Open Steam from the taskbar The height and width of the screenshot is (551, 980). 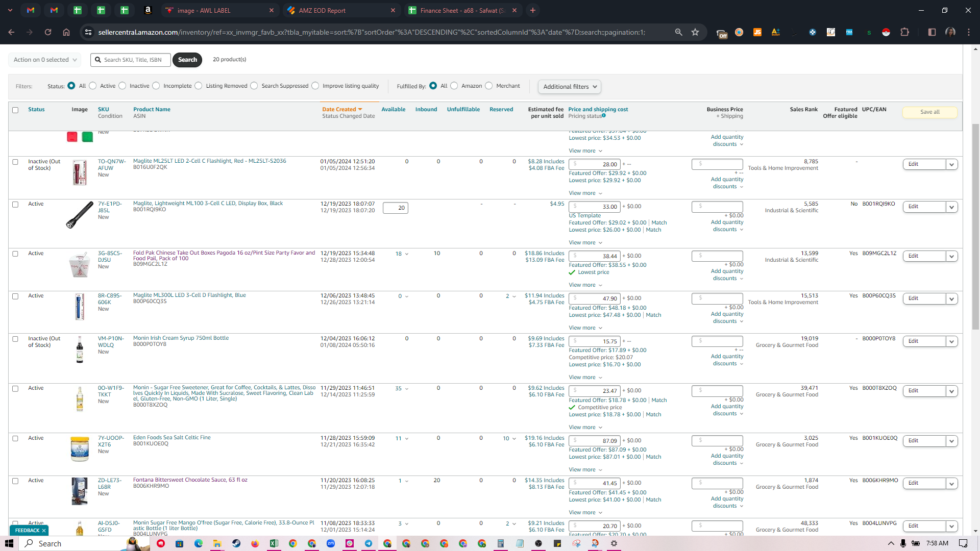coord(236,543)
